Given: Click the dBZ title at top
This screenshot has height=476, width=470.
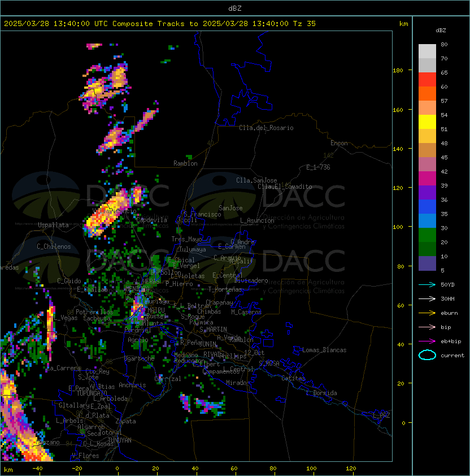Looking at the screenshot, I should pos(235,8).
